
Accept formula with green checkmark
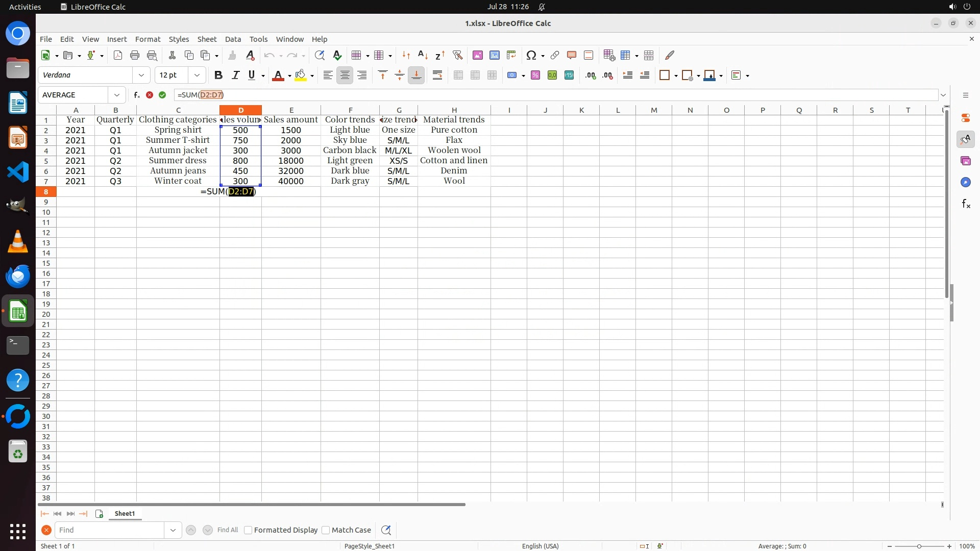tap(162, 95)
